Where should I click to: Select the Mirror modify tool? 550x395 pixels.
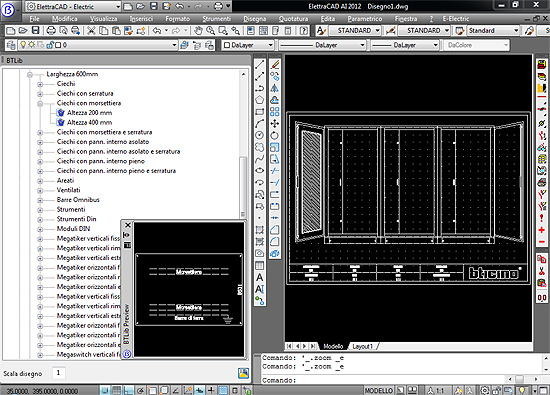click(275, 88)
